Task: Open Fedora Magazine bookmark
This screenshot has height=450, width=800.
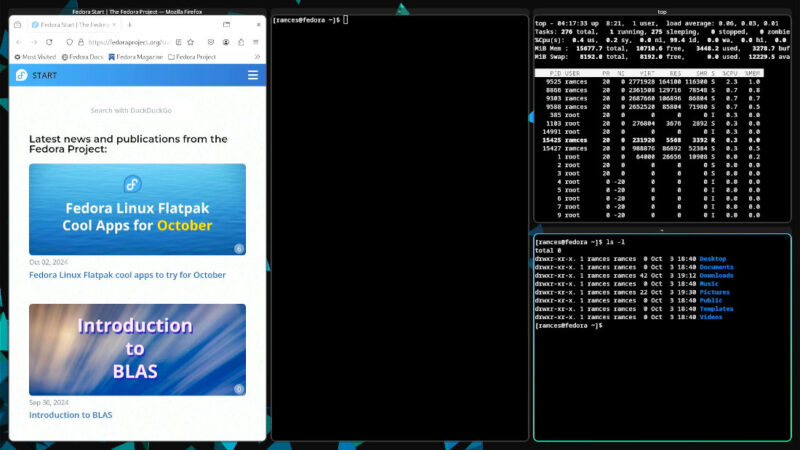Action: [x=136, y=57]
